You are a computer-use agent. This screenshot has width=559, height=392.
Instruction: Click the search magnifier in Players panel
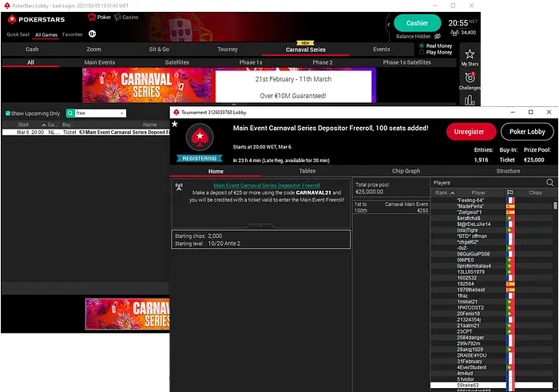coord(549,183)
